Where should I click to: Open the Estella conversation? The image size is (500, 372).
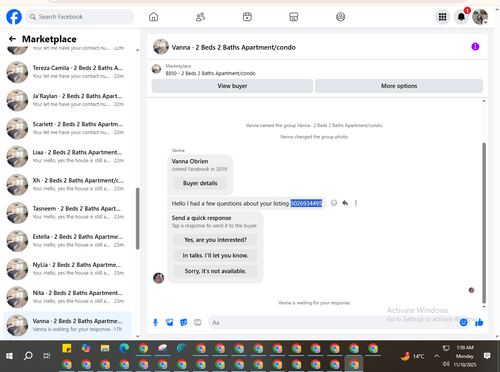pos(67,241)
